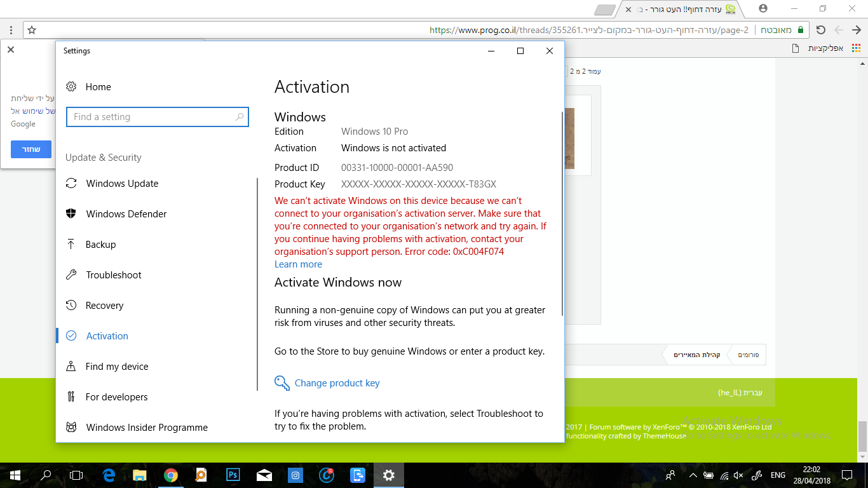Go to Settings Home

89,87
